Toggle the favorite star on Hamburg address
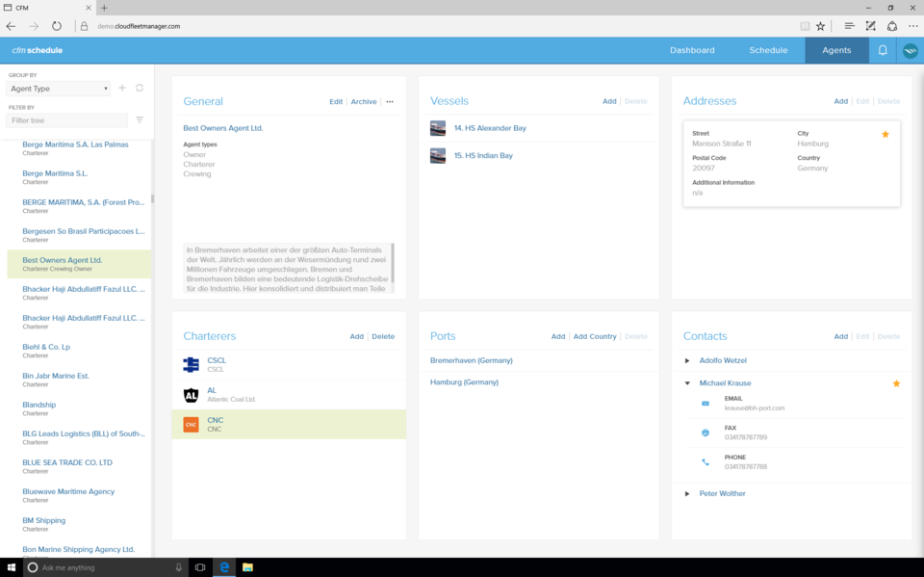The height and width of the screenshot is (577, 924). (x=885, y=134)
